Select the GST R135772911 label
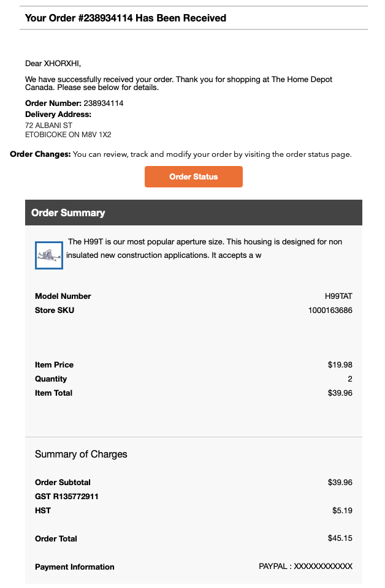Screen dimensions: 385x588 [x=67, y=497]
